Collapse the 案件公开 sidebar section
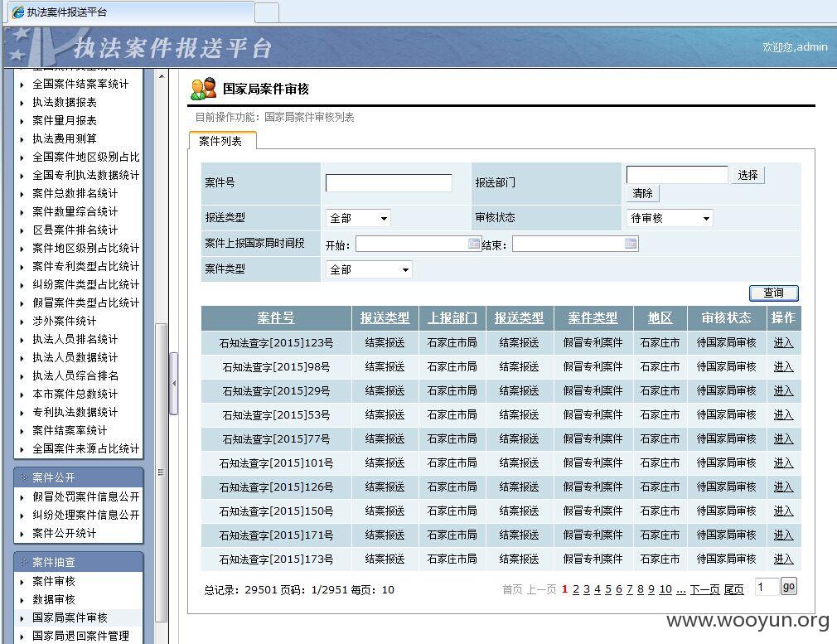The width and height of the screenshot is (837, 644). [x=79, y=477]
